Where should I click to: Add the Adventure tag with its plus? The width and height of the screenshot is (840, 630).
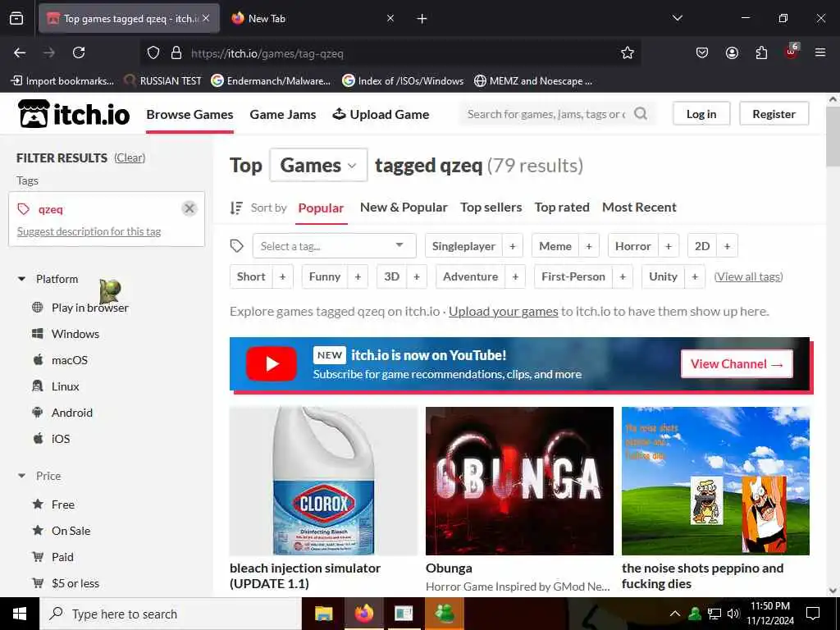(515, 276)
